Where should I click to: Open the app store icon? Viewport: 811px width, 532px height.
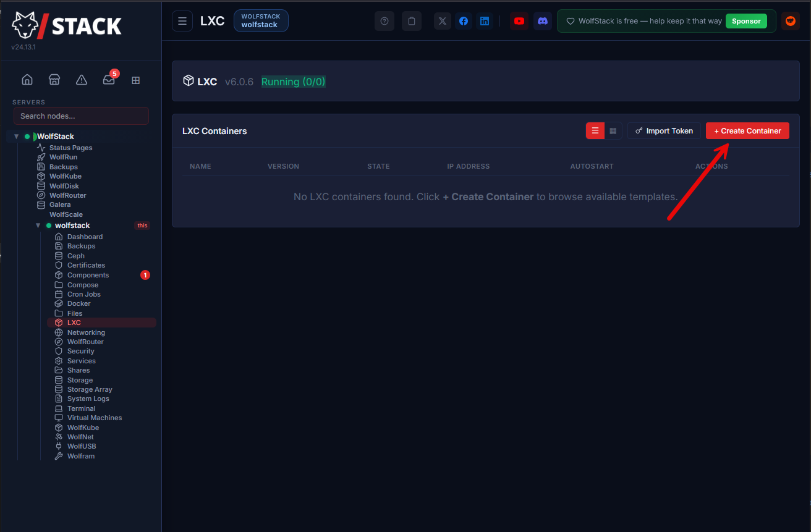pos(54,80)
